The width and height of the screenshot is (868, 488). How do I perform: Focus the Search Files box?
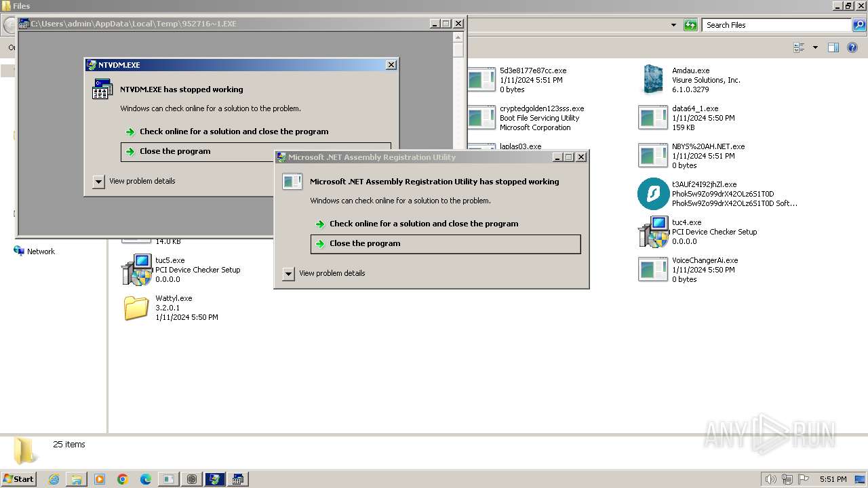coord(776,25)
